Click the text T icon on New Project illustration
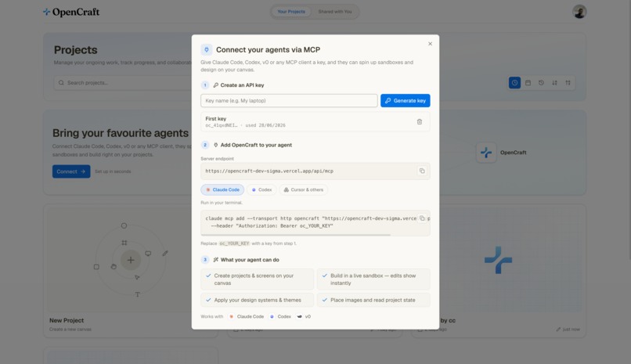 tap(137, 294)
